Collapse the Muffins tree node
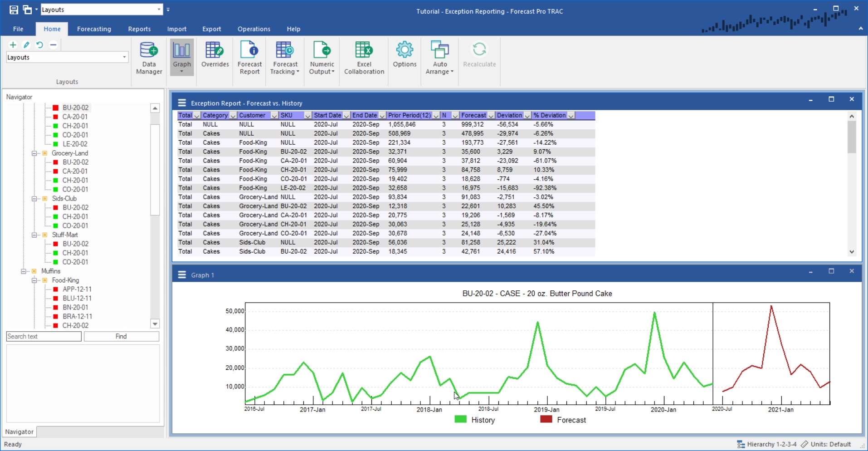Viewport: 868px width, 451px height. 24,271
